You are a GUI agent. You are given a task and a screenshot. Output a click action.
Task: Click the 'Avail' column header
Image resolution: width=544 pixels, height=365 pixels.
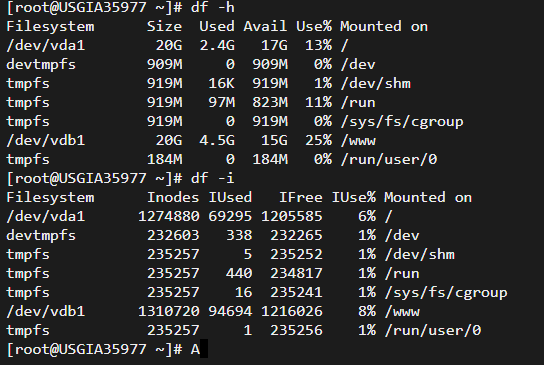(265, 26)
